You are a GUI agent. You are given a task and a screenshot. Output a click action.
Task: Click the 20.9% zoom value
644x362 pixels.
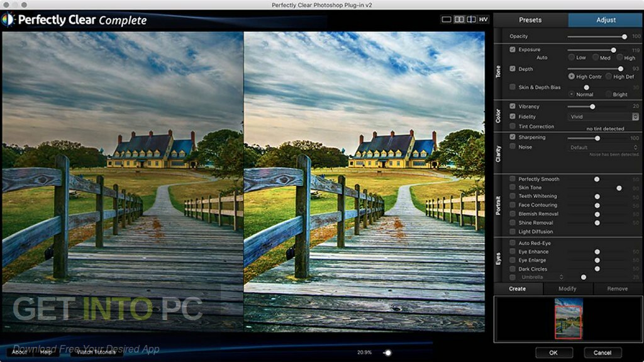click(x=364, y=353)
